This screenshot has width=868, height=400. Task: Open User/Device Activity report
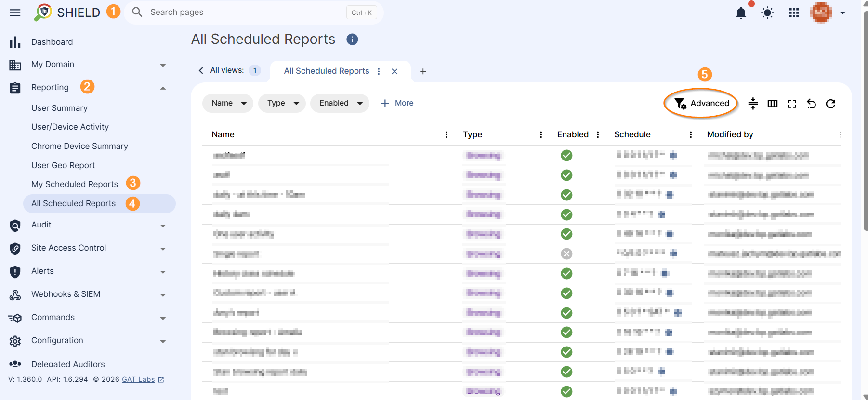[x=70, y=127]
